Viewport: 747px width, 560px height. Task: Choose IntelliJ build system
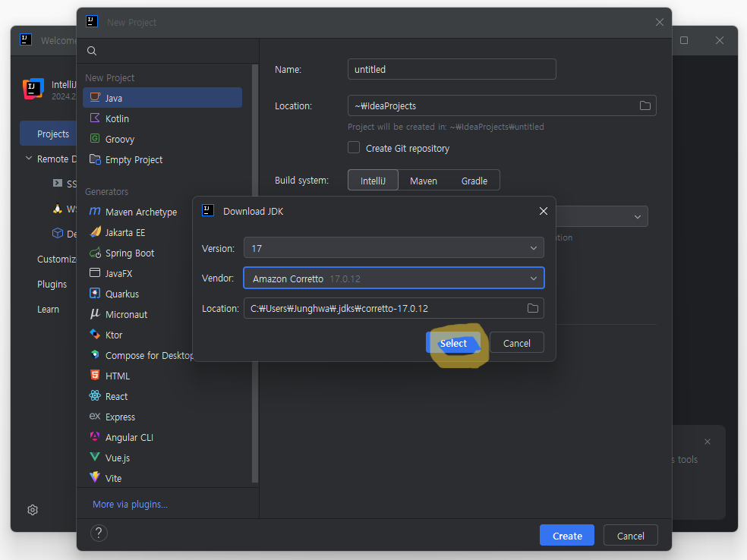click(x=373, y=181)
